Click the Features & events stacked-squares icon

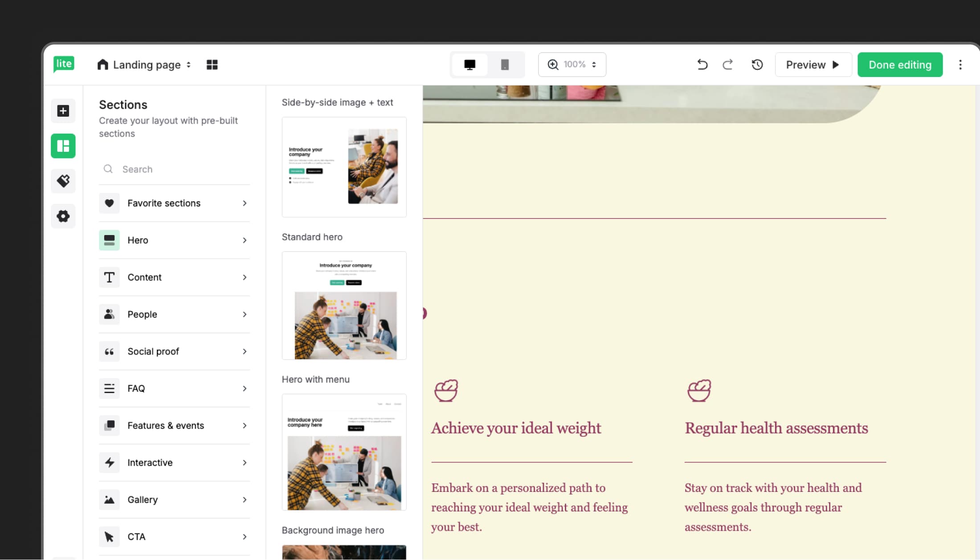tap(109, 426)
